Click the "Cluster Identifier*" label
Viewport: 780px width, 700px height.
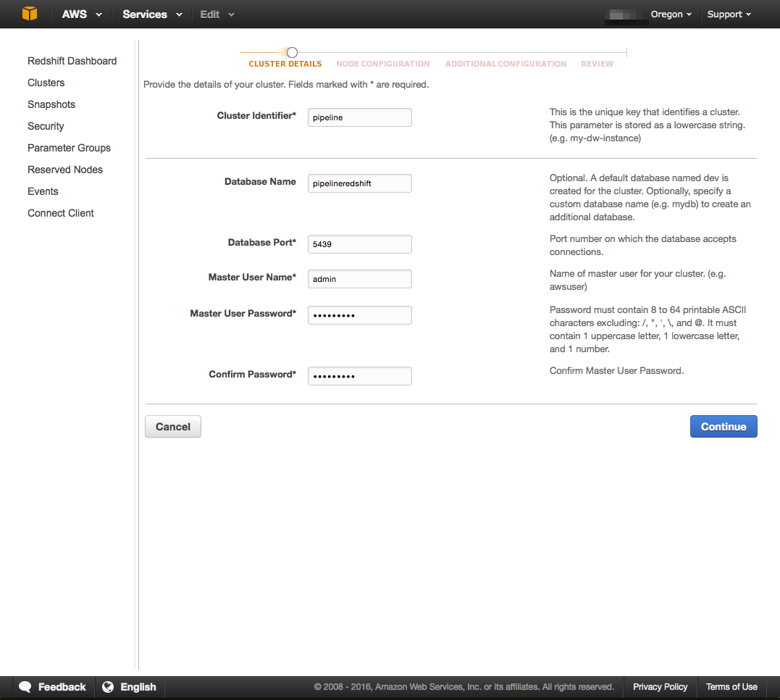pyautogui.click(x=256, y=115)
